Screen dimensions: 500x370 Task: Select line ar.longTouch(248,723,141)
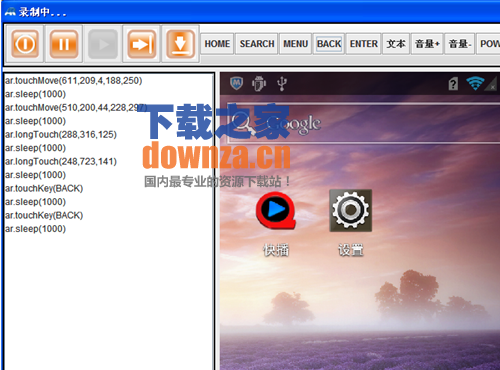pos(61,162)
